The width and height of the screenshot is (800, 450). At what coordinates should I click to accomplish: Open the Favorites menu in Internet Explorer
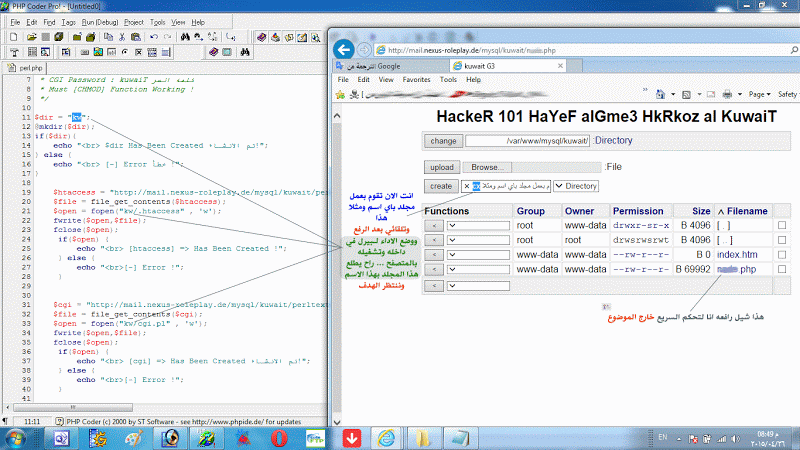point(416,80)
